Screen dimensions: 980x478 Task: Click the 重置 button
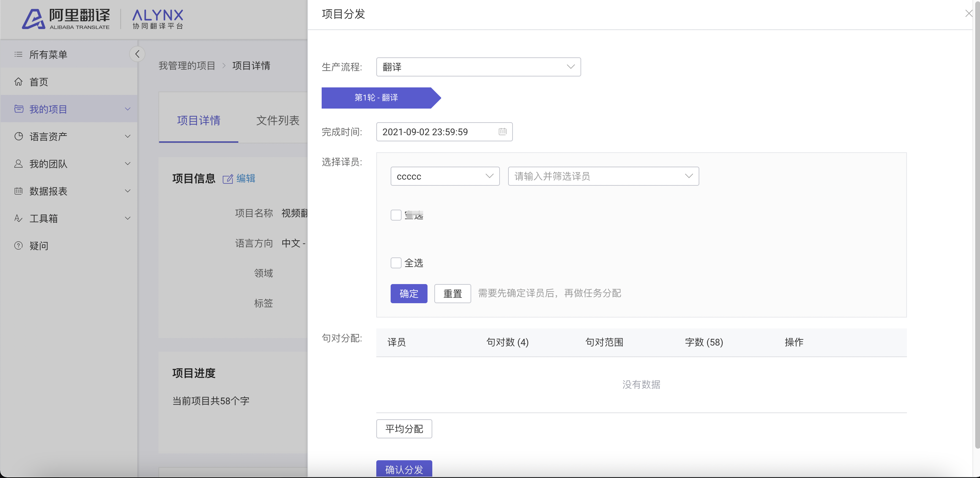click(x=453, y=294)
